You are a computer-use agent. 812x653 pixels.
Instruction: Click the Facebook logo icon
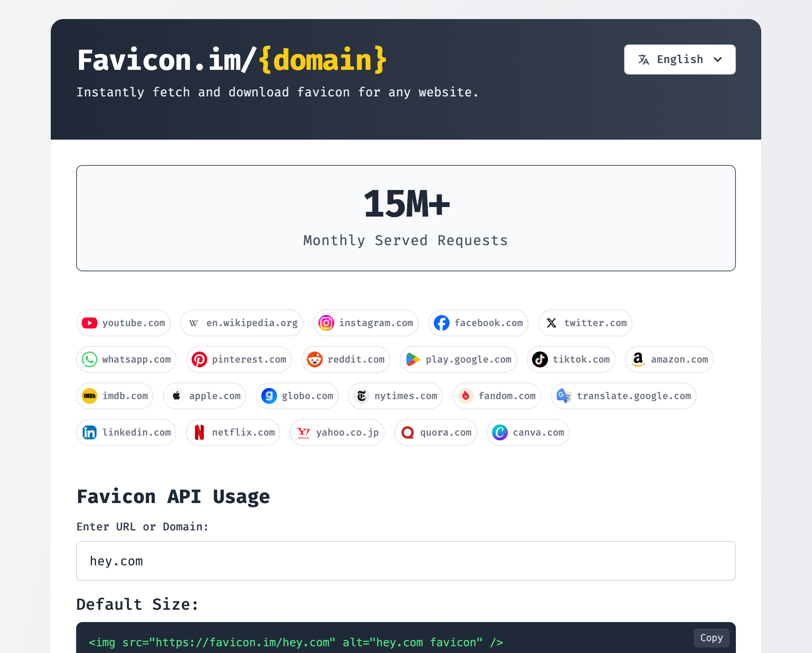pos(441,323)
